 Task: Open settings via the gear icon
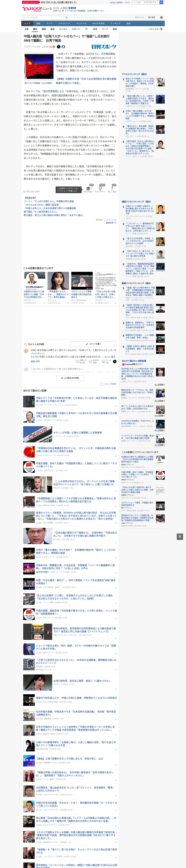161,17
